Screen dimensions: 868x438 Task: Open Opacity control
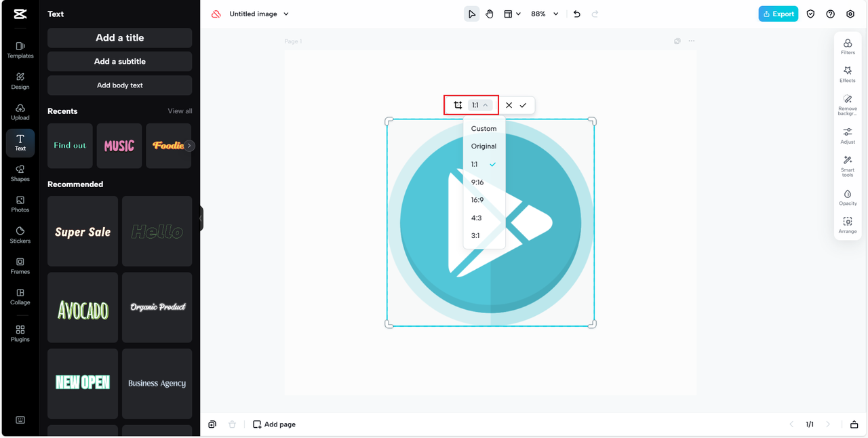pos(848,197)
